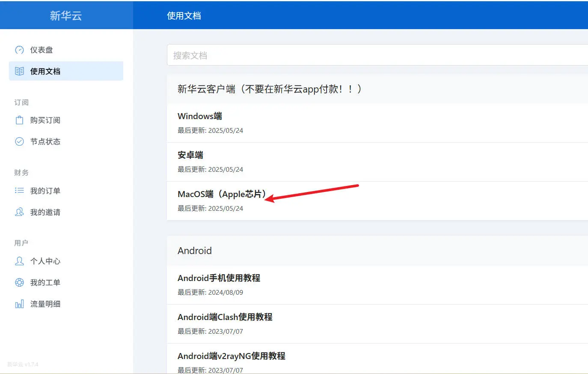This screenshot has height=374, width=588.
Task: Click 最后更新 date under MacOS端
Action: (x=210, y=208)
